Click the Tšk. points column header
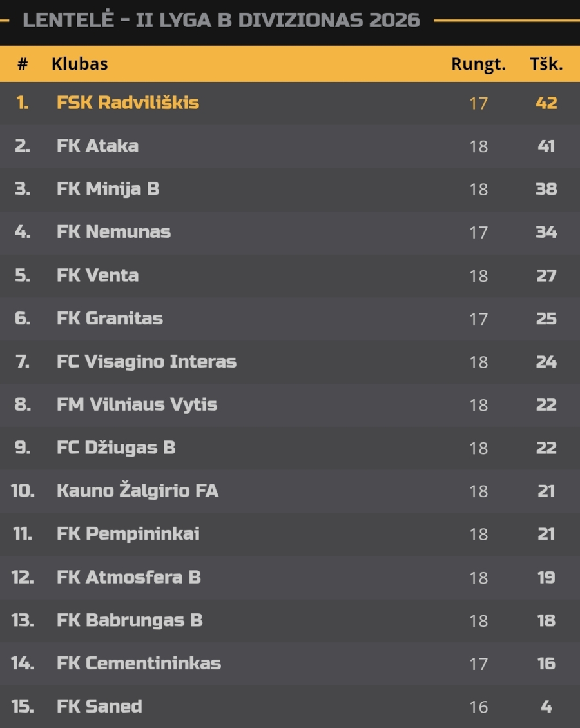 [x=546, y=64]
